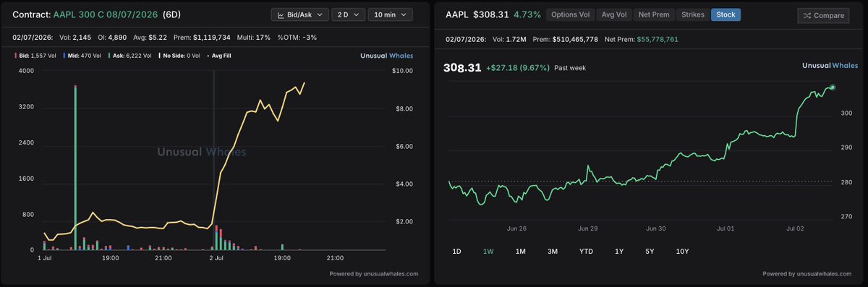Toggle the Avg Fill legend item
This screenshot has height=287, width=868.
(220, 55)
